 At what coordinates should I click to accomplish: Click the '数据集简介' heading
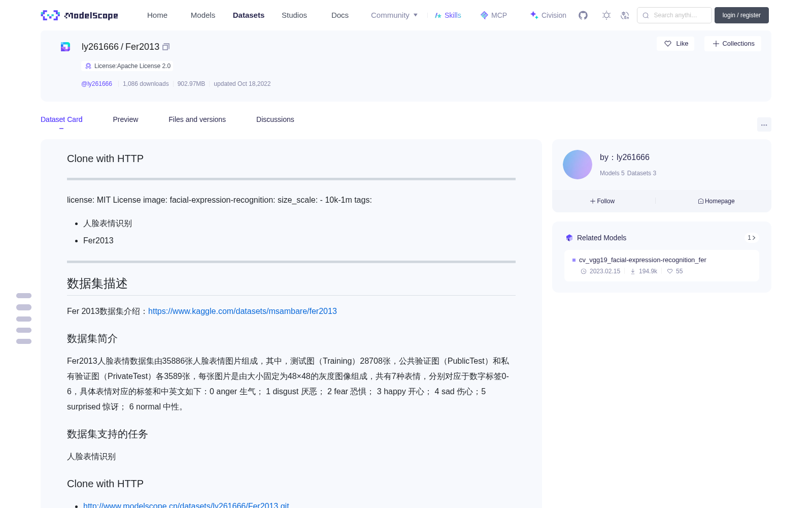point(92,338)
